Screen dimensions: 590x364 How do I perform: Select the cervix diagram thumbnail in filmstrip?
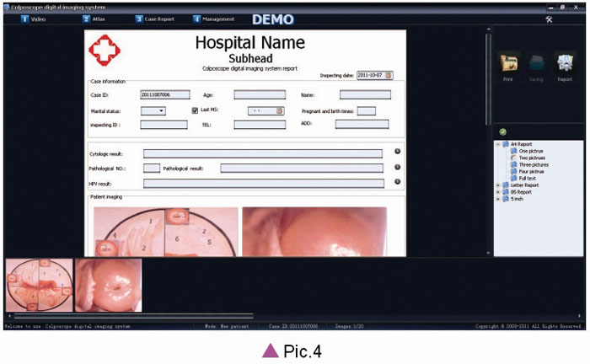(40, 285)
